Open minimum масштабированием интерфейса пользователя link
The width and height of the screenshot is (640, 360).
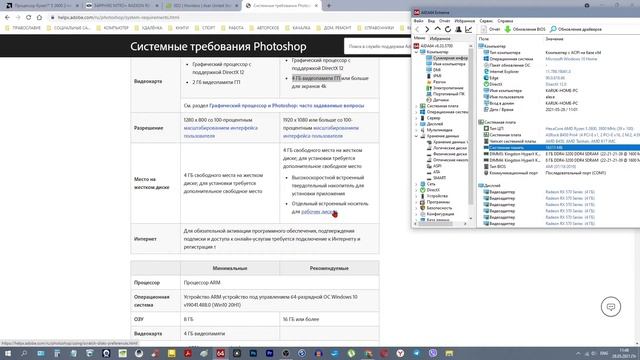point(221,132)
